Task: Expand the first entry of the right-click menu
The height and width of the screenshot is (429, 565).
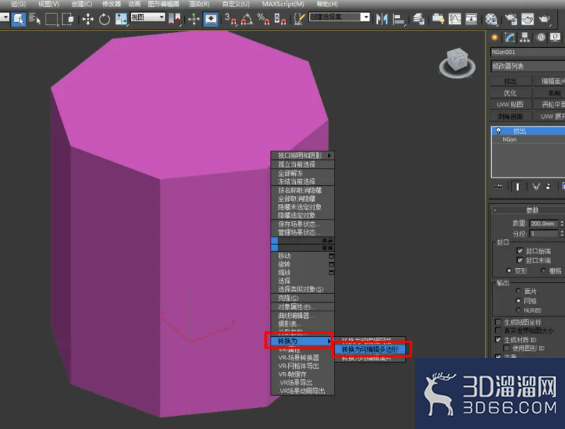Action: click(302, 156)
